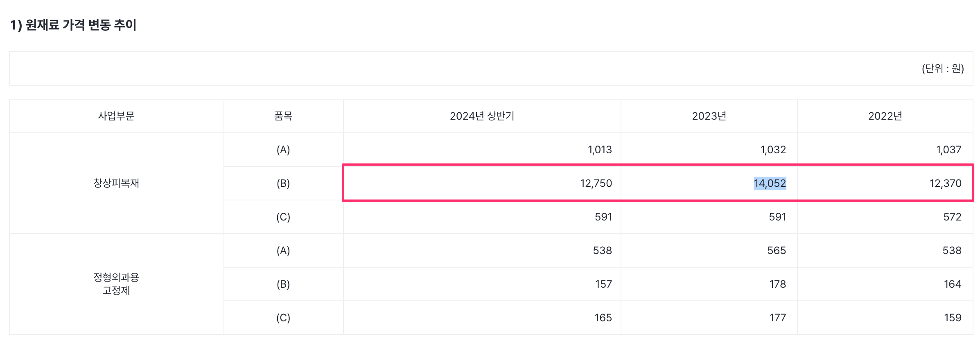Select the 정형외과용 고정제 category cell
Screen dimensions: 980x341
pyautogui.click(x=116, y=284)
